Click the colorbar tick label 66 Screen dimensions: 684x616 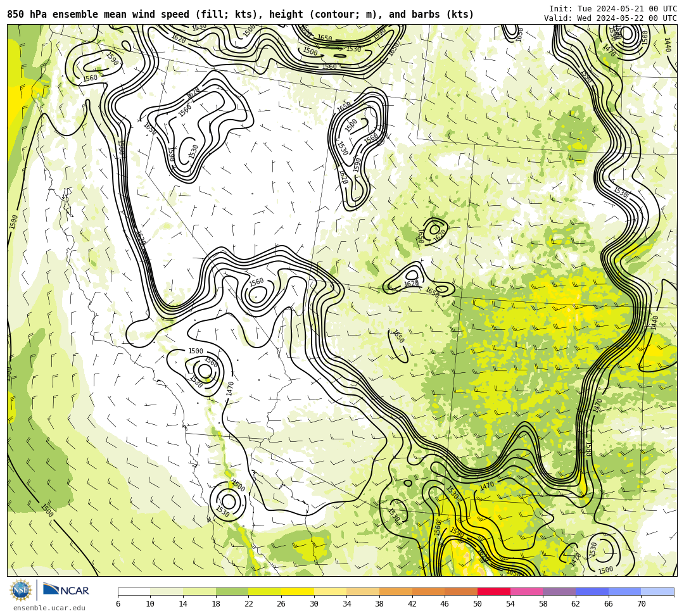coord(609,604)
